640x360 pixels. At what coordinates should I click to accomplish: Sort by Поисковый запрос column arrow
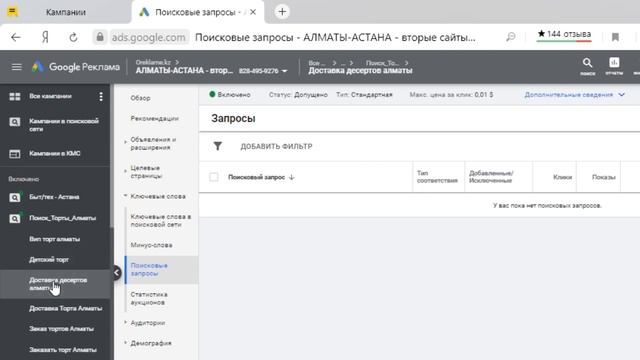pos(291,177)
